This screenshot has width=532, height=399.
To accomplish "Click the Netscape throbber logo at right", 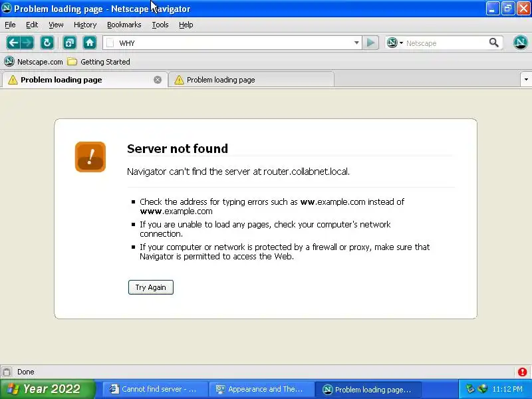I will coord(520,43).
